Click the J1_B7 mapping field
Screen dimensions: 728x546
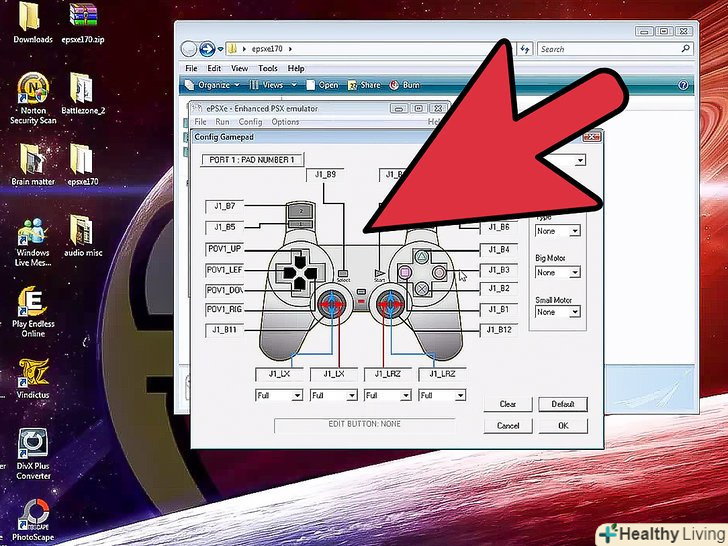click(224, 206)
